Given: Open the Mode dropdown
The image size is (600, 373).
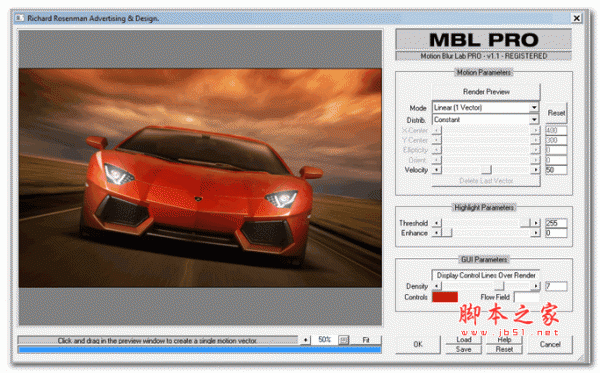Looking at the screenshot, I should [534, 108].
